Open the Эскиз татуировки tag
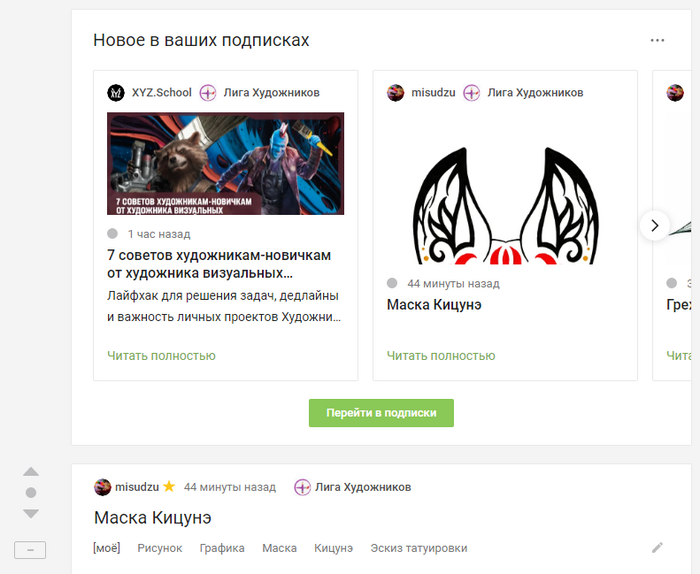 [x=419, y=548]
